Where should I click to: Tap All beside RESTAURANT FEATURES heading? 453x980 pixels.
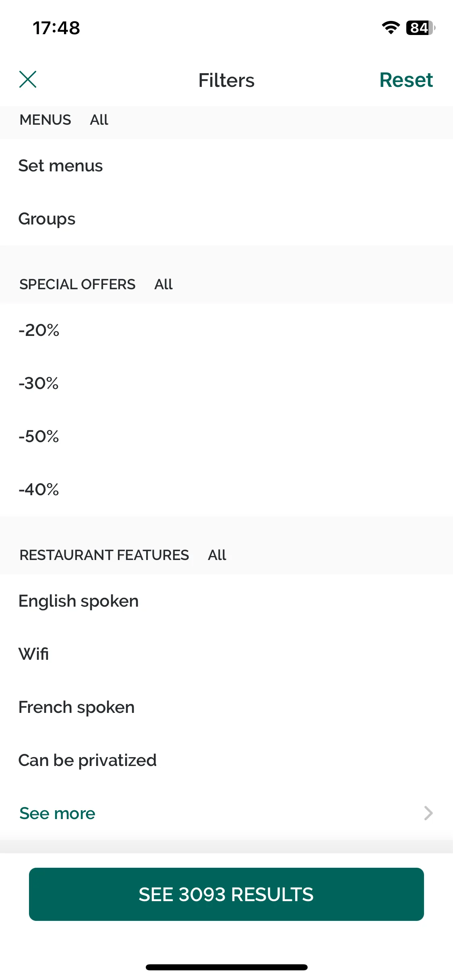(x=217, y=555)
